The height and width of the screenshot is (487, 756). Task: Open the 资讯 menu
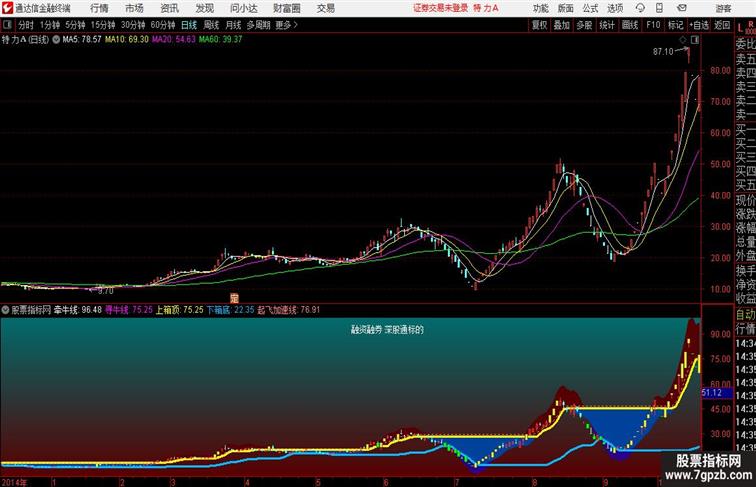[169, 8]
